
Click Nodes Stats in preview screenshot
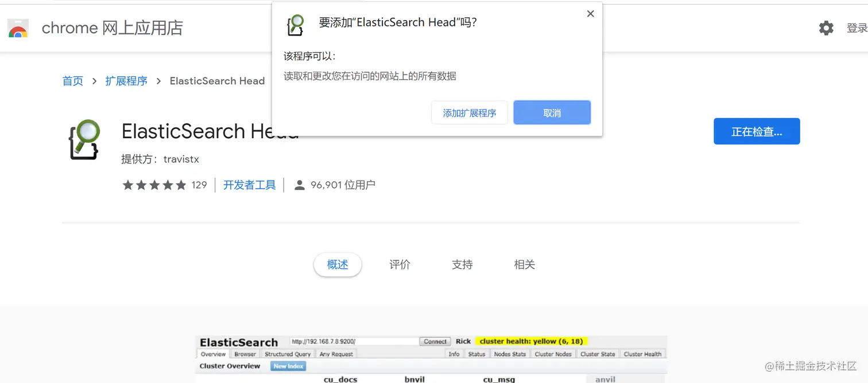(x=510, y=354)
